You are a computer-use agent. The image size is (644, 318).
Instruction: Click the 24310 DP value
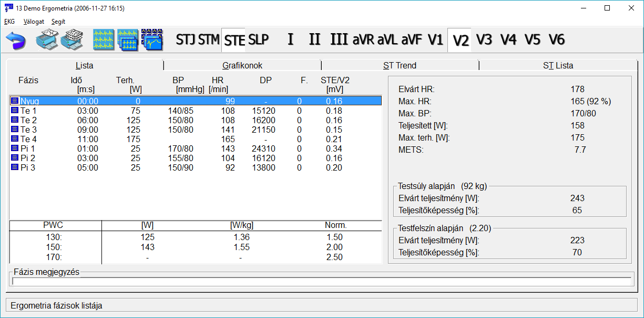point(264,149)
